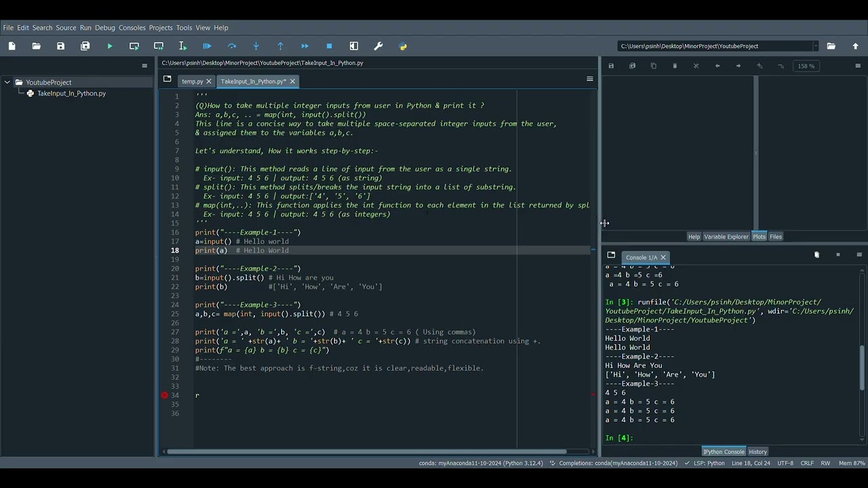Viewport: 868px width, 488px height.
Task: Browse console tabs icon
Action: pos(611,256)
